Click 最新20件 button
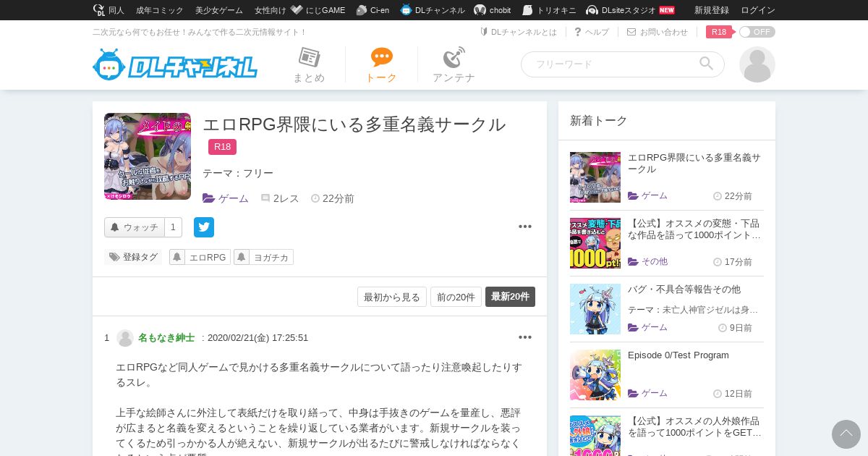The image size is (868, 456). [x=510, y=297]
